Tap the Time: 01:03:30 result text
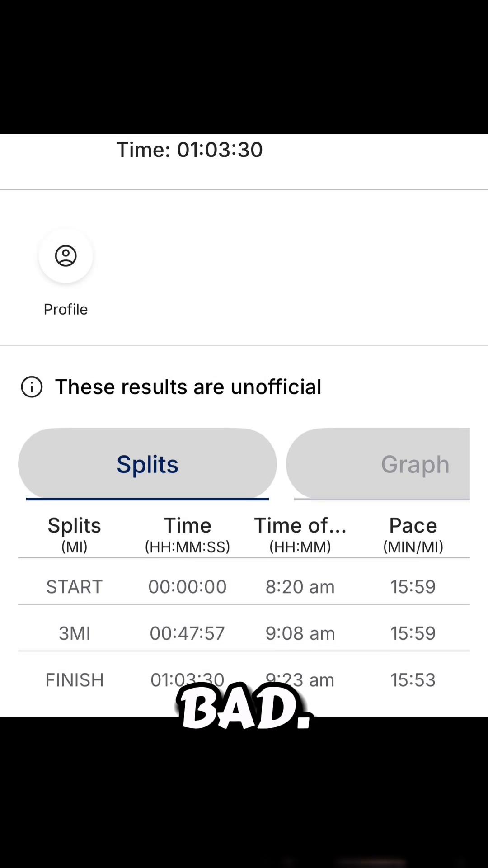 [189, 150]
